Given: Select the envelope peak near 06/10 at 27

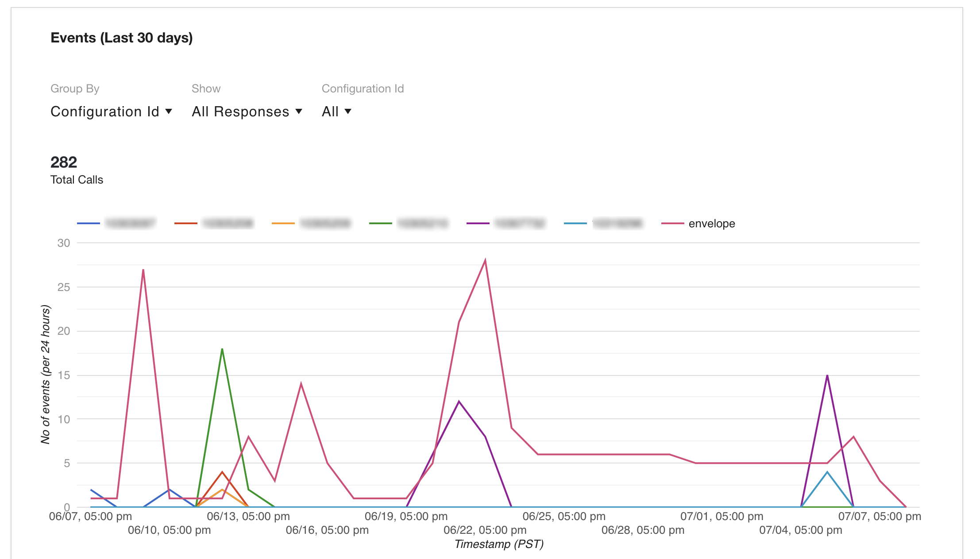Looking at the screenshot, I should click(x=143, y=270).
